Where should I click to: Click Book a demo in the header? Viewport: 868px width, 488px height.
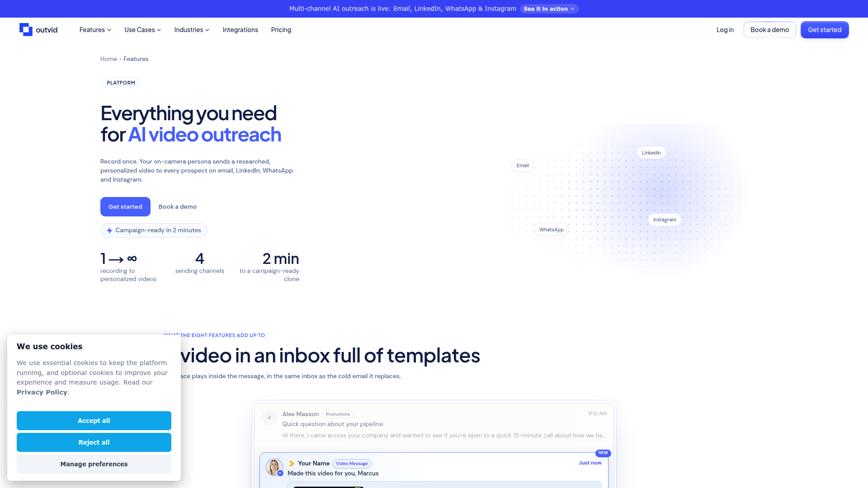[x=769, y=30]
